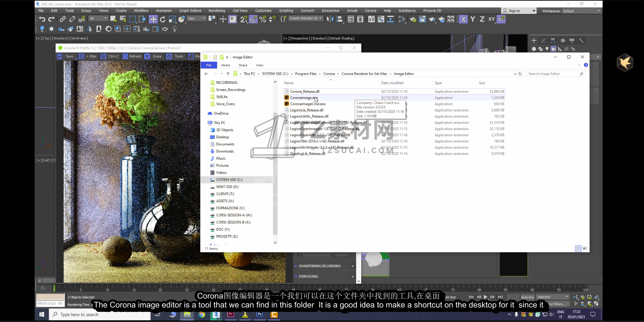Activate the Select and Move tool

(x=153, y=19)
